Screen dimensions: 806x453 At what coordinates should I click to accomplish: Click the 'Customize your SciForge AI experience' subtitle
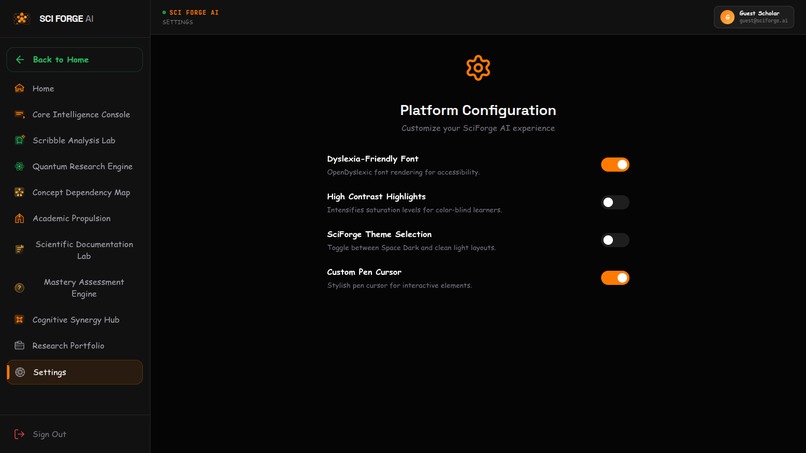[478, 128]
